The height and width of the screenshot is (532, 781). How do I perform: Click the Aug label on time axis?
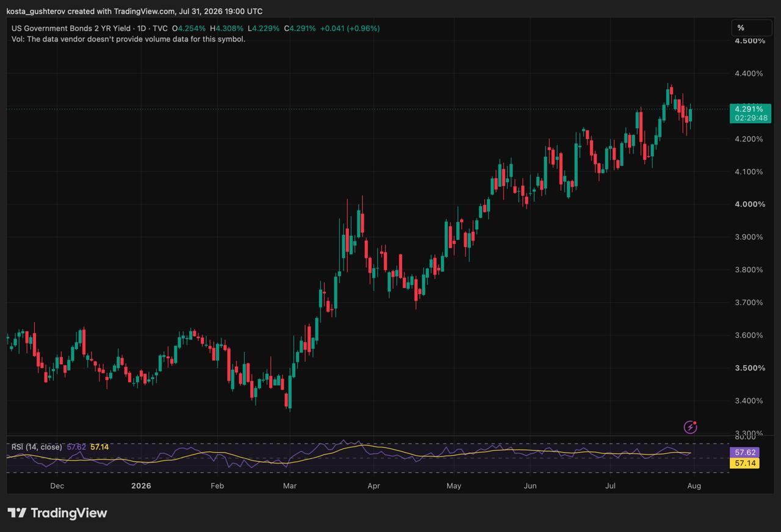(694, 486)
